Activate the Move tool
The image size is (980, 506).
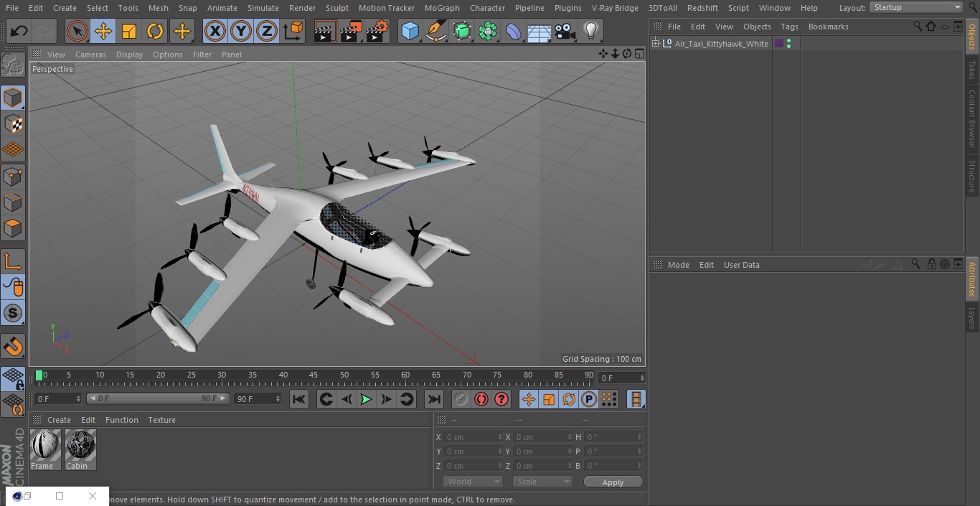(x=103, y=31)
